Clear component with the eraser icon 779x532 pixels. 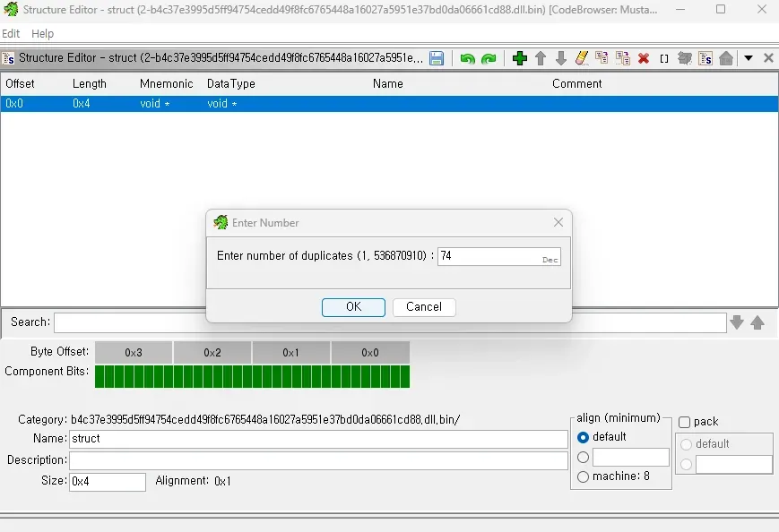point(581,58)
